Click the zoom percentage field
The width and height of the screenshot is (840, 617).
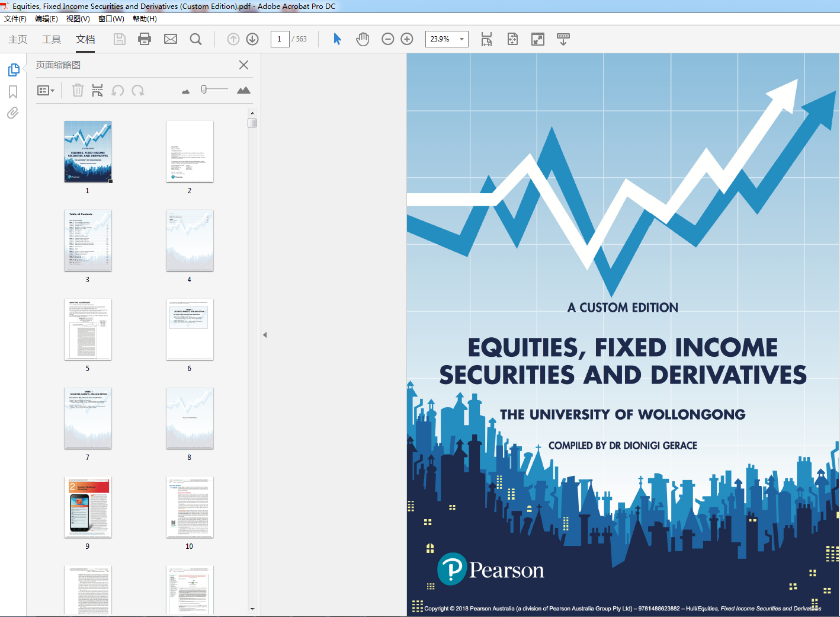coord(441,39)
